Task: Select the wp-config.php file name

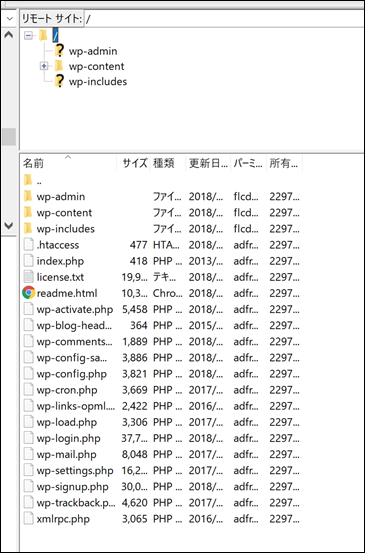Action: pyautogui.click(x=72, y=374)
